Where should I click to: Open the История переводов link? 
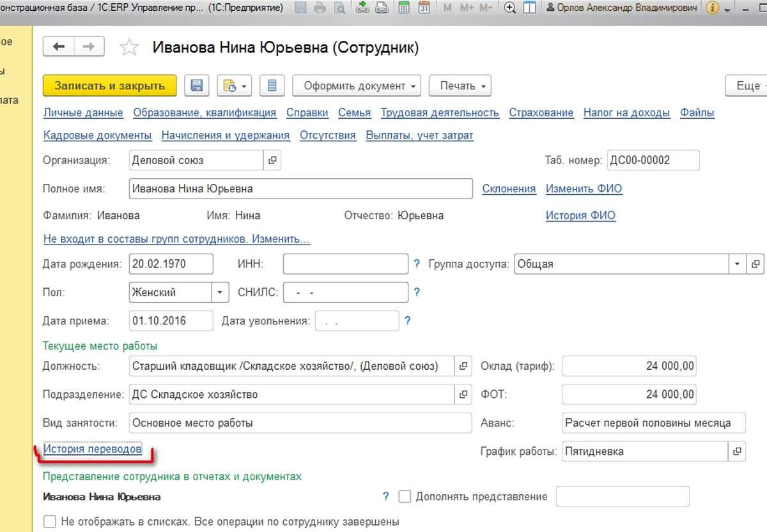(x=93, y=449)
